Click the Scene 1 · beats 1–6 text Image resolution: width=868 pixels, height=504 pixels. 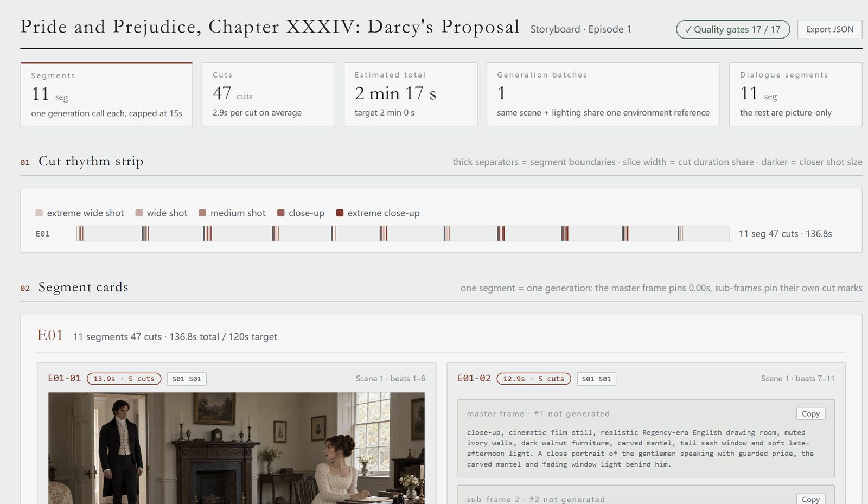click(x=391, y=379)
